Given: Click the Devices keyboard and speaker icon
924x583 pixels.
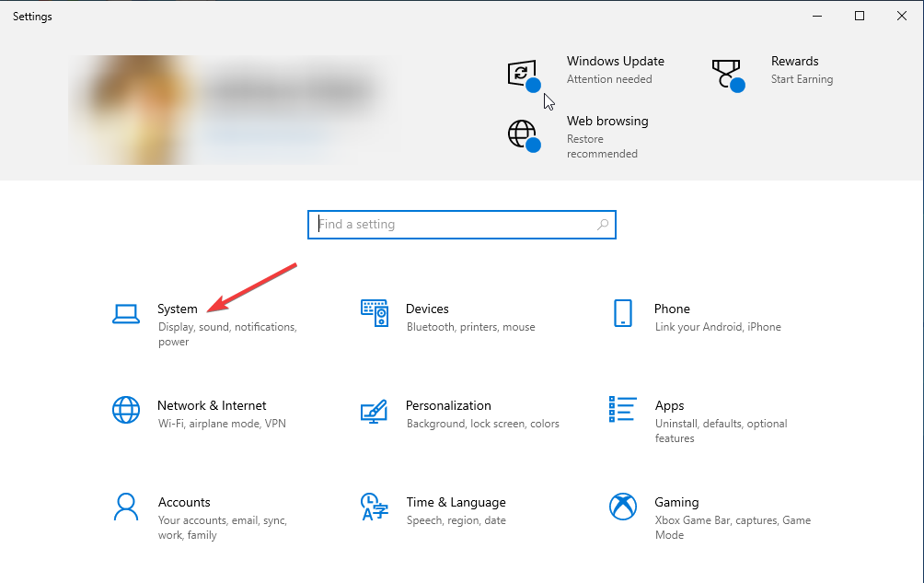Looking at the screenshot, I should [375, 313].
